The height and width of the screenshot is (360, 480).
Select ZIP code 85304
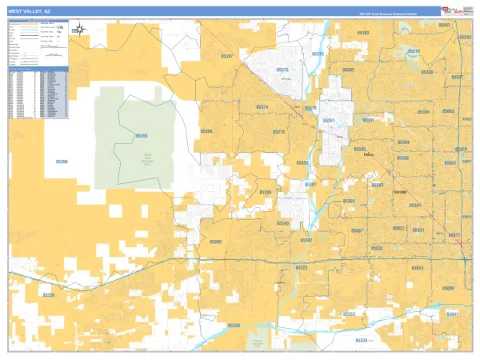click(x=404, y=142)
